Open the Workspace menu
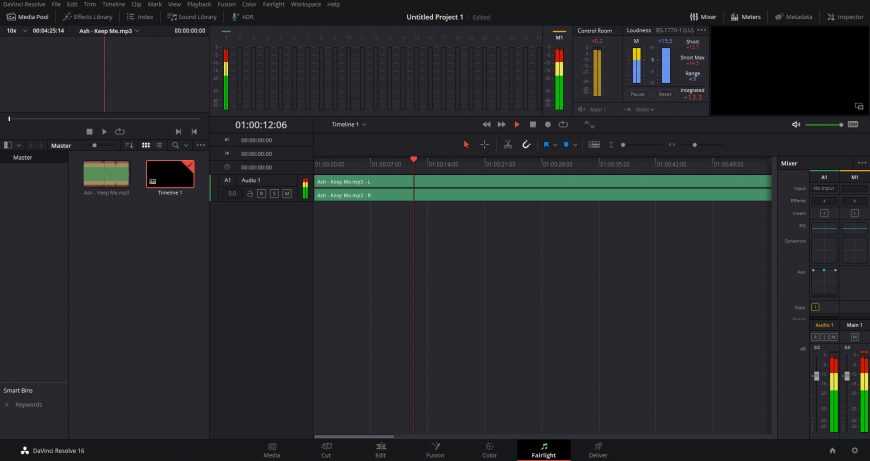The width and height of the screenshot is (870, 461). click(x=306, y=4)
